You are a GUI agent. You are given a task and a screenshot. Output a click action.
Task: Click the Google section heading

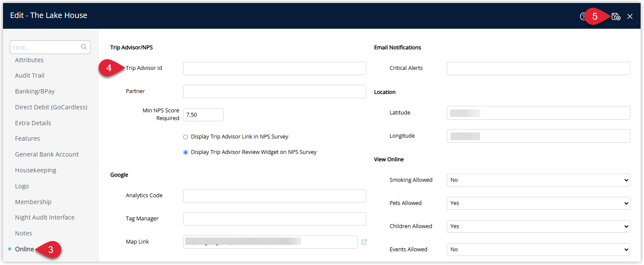click(x=119, y=175)
